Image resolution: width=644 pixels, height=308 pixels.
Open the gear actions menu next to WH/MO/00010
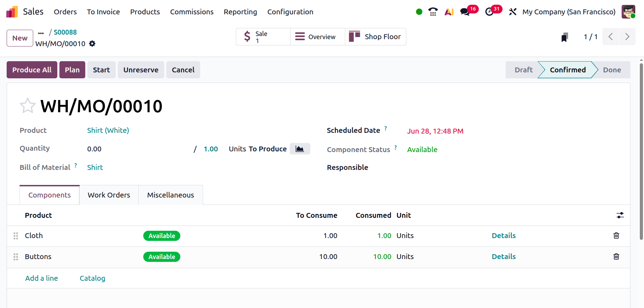point(92,44)
